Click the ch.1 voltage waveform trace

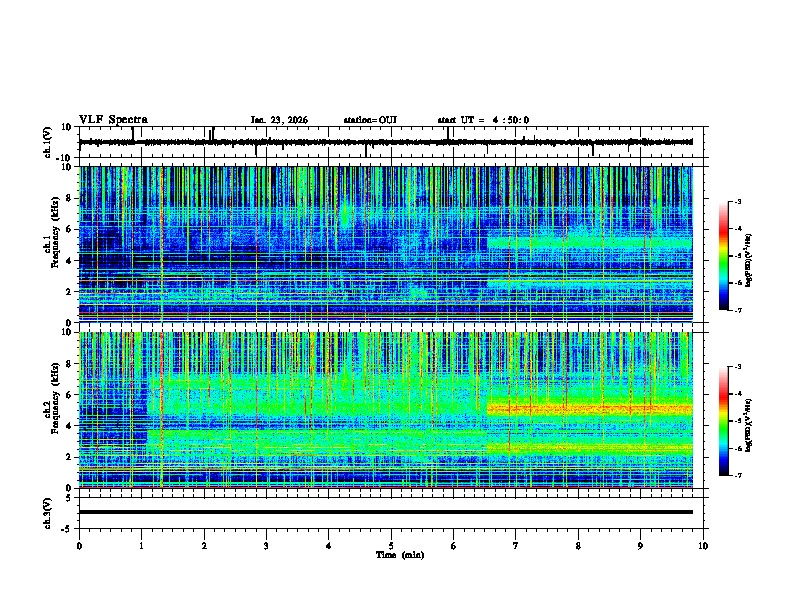[386, 142]
